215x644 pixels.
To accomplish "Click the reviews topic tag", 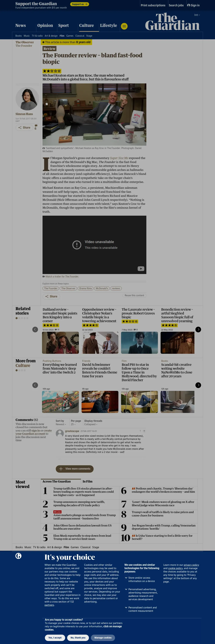I will (116, 289).
